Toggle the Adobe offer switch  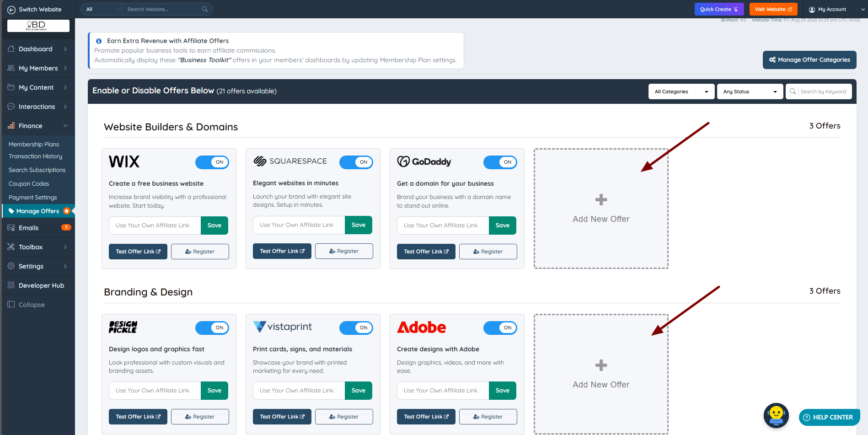(x=500, y=328)
